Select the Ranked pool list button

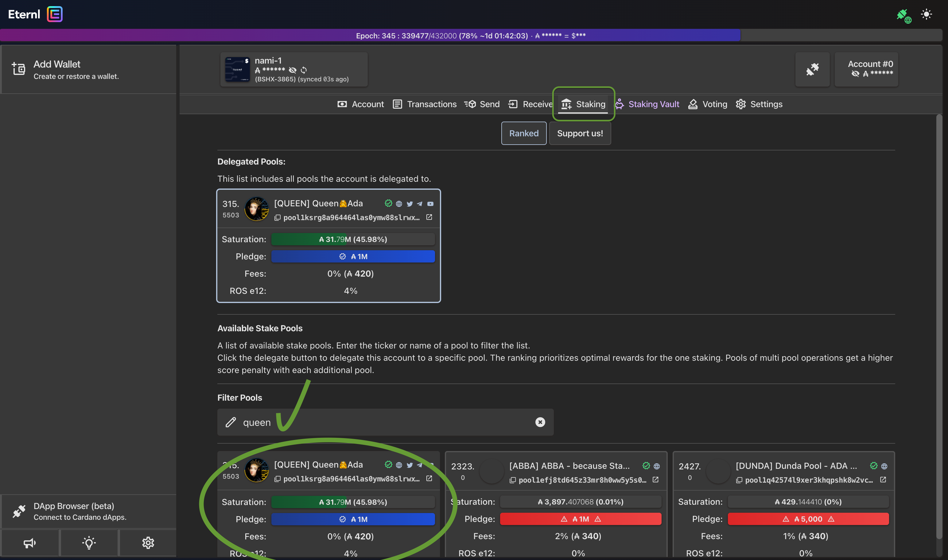(524, 133)
